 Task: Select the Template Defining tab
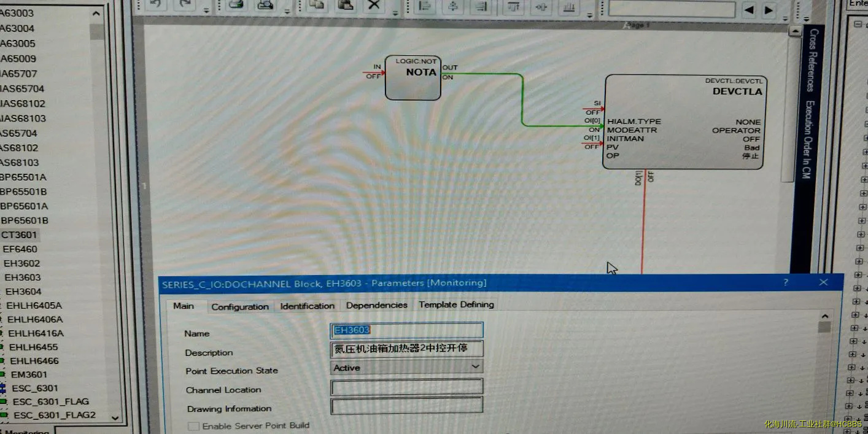pos(456,304)
